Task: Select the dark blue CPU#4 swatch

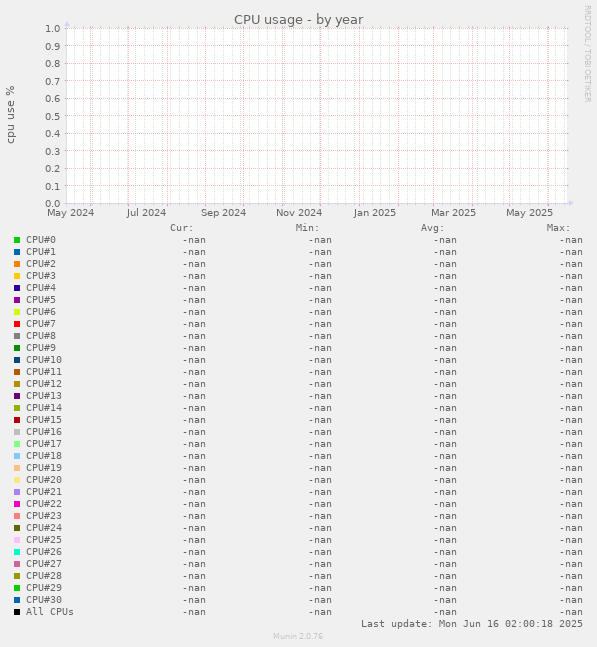Action: click(17, 288)
